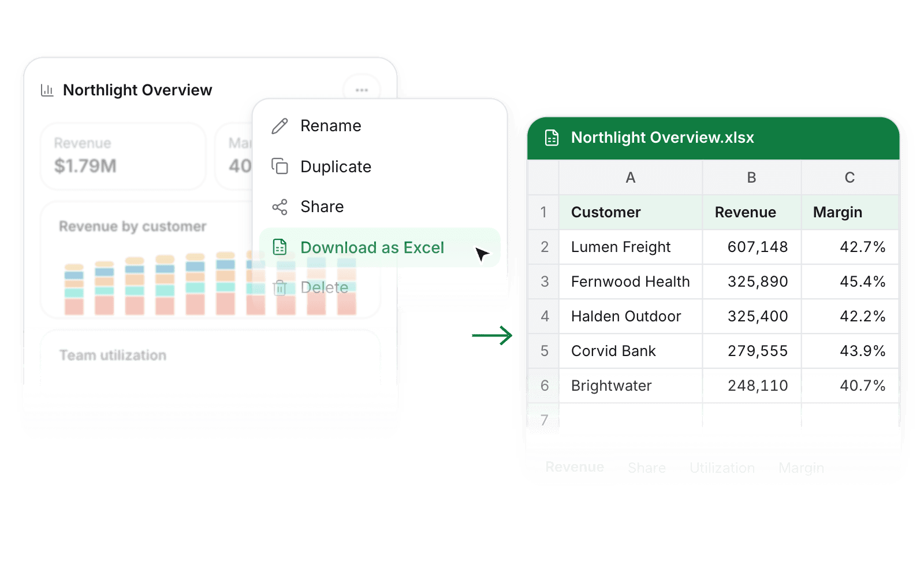
Task: Click the 325,890 revenue cell
Action: 752,281
